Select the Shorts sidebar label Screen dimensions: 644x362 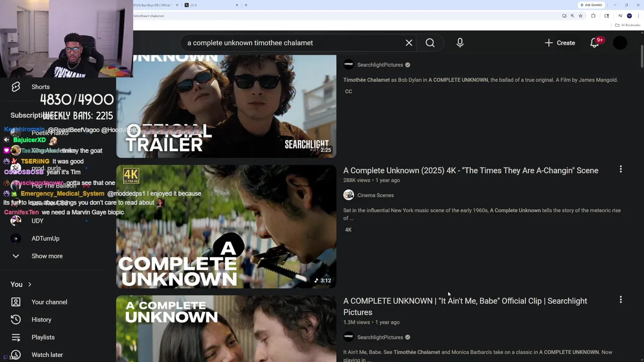point(40,87)
